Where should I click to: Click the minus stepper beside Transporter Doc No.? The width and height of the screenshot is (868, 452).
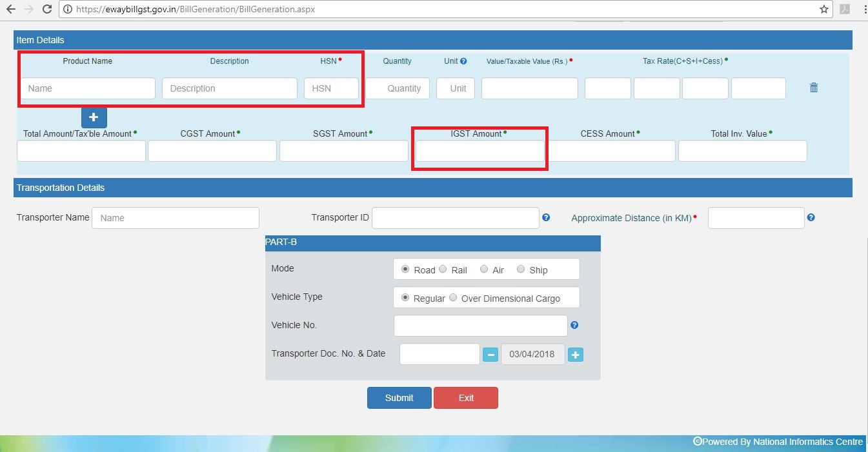pos(490,354)
